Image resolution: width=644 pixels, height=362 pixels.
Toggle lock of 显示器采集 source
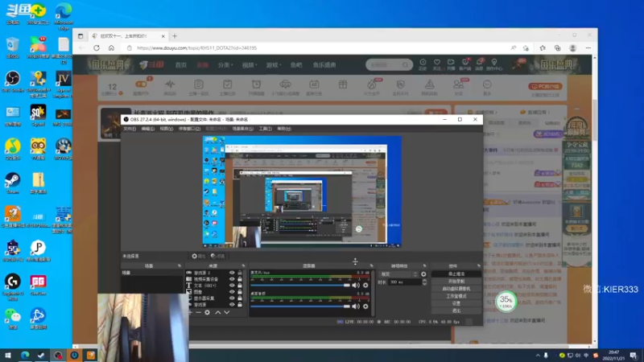pos(240,298)
